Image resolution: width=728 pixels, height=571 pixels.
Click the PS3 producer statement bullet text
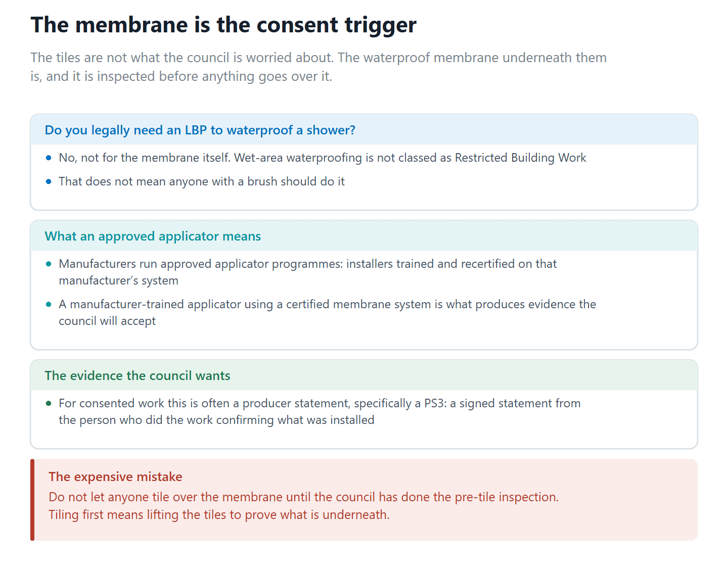pyautogui.click(x=320, y=411)
